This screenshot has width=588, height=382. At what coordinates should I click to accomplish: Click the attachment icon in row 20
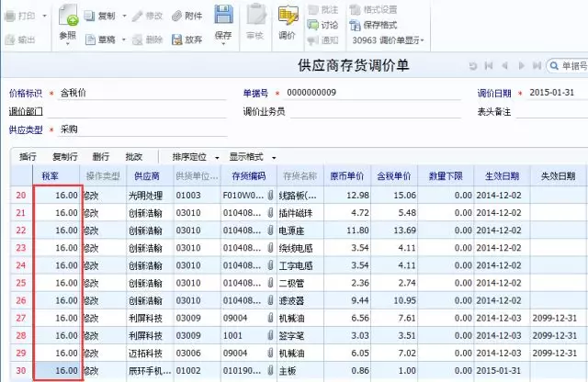tap(270, 195)
